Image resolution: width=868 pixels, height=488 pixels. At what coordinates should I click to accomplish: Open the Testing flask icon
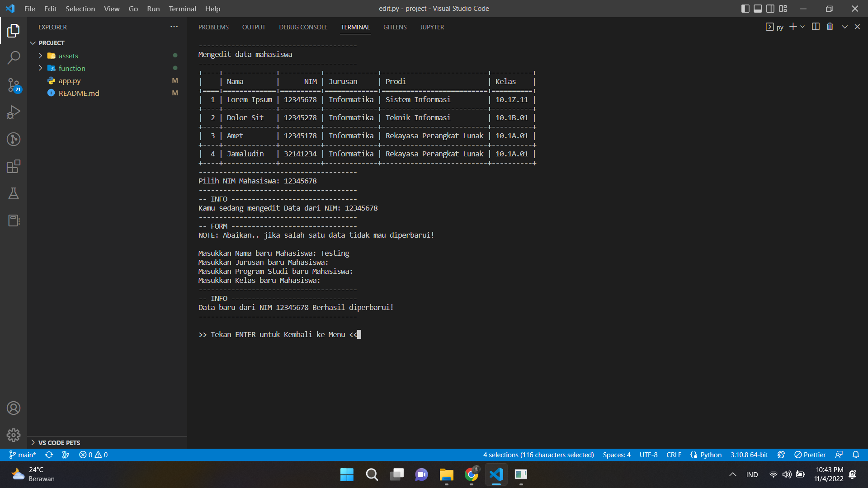[14, 193]
